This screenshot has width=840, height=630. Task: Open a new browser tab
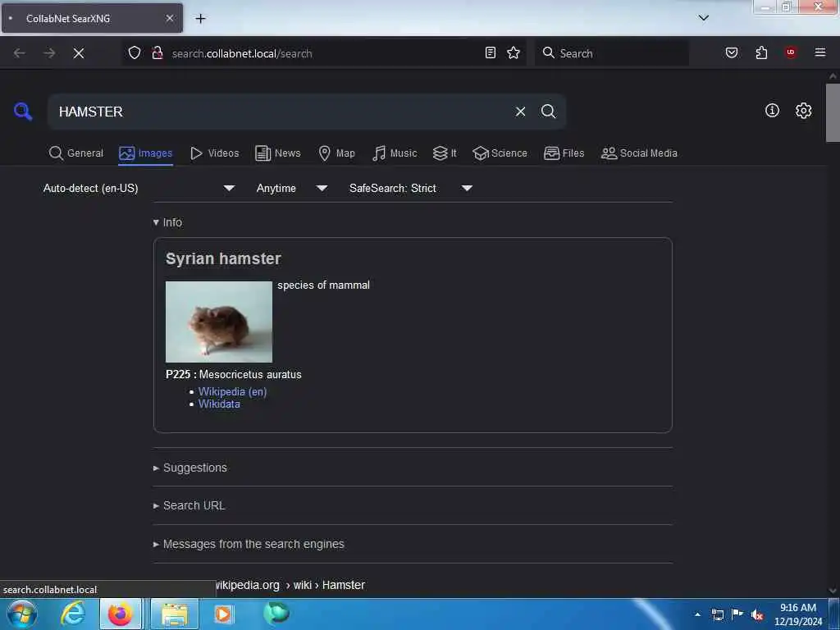(x=200, y=19)
